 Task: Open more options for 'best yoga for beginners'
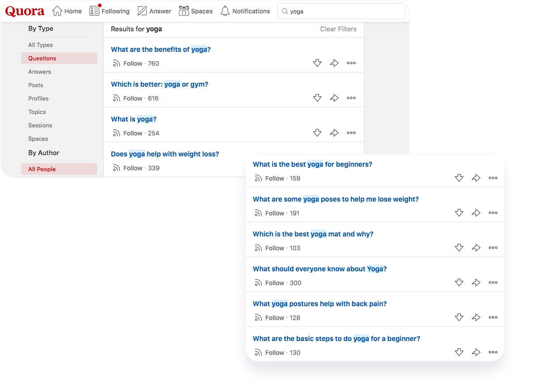click(x=493, y=178)
